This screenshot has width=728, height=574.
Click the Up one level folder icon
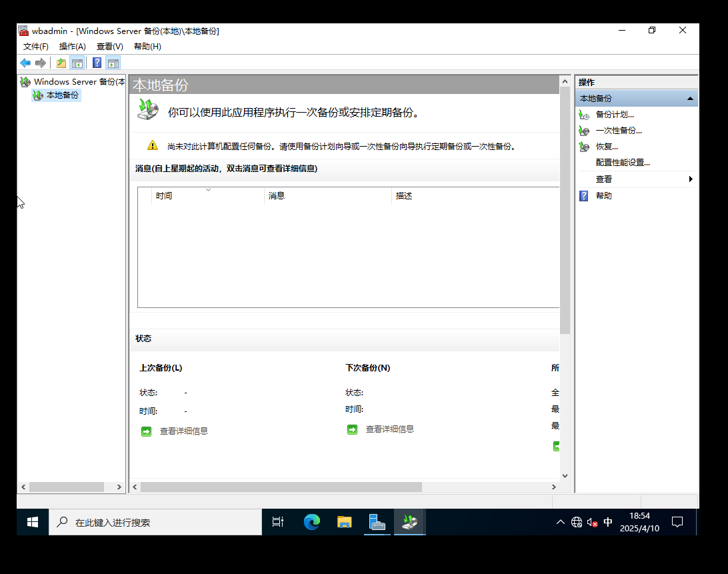click(61, 63)
